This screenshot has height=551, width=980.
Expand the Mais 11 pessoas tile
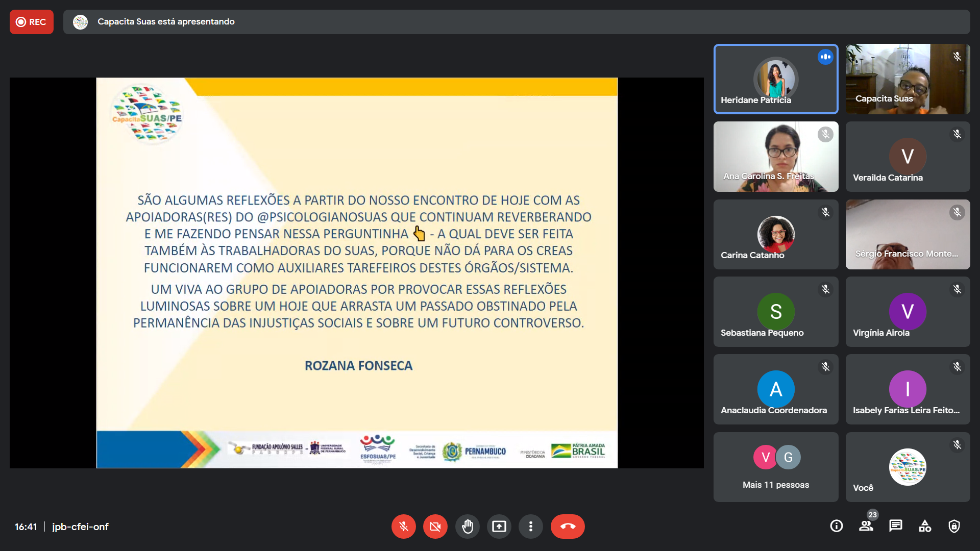pos(775,467)
